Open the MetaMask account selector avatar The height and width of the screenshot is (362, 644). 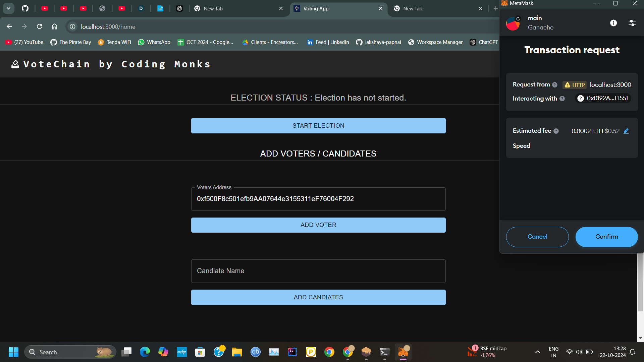pos(513,23)
